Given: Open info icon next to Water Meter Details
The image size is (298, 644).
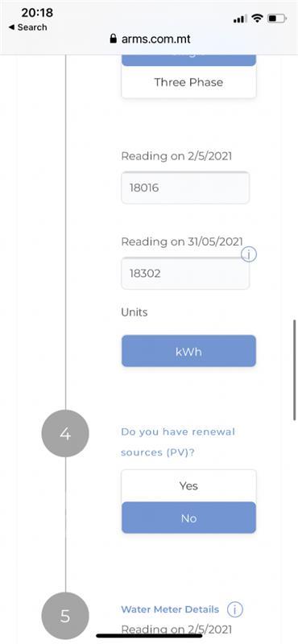Looking at the screenshot, I should click(x=235, y=609).
